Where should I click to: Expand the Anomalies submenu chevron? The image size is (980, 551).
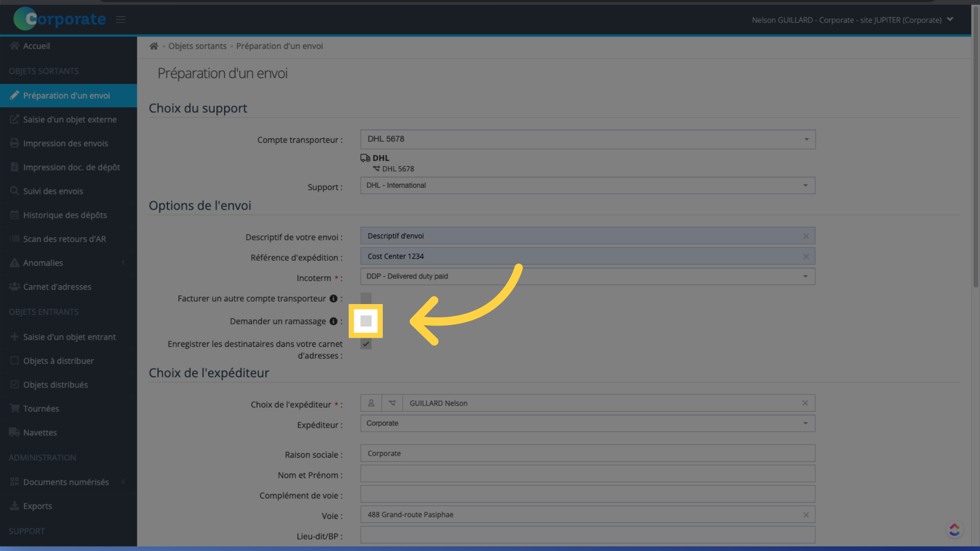tap(123, 263)
